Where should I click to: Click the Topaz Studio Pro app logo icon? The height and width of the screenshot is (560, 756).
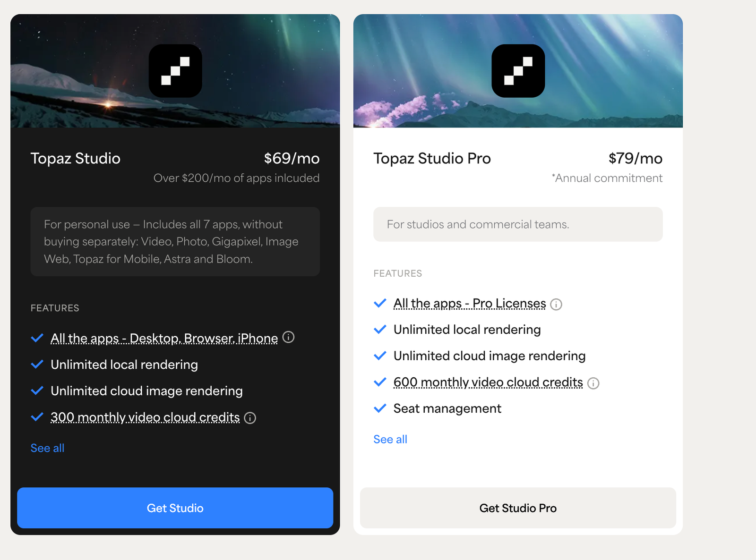[518, 71]
